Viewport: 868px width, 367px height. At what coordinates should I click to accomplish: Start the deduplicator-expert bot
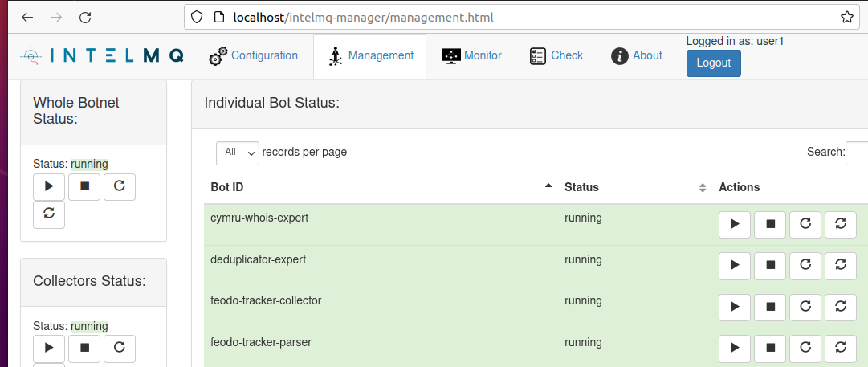(735, 266)
